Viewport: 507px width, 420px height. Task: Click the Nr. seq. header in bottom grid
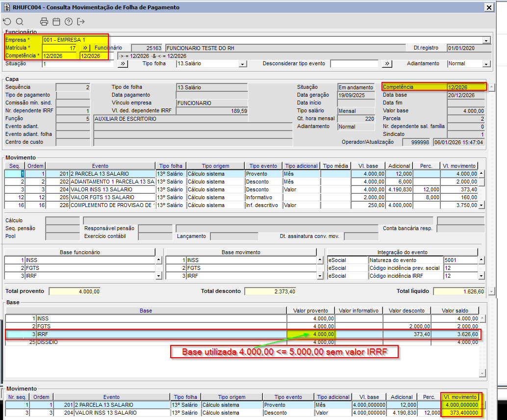tap(17, 397)
